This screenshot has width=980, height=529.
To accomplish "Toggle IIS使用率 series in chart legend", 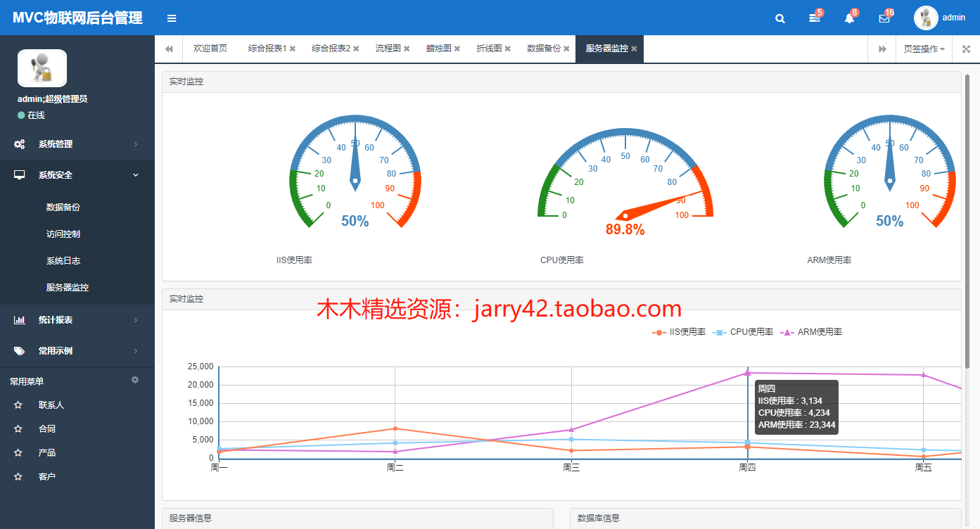I will [x=679, y=332].
